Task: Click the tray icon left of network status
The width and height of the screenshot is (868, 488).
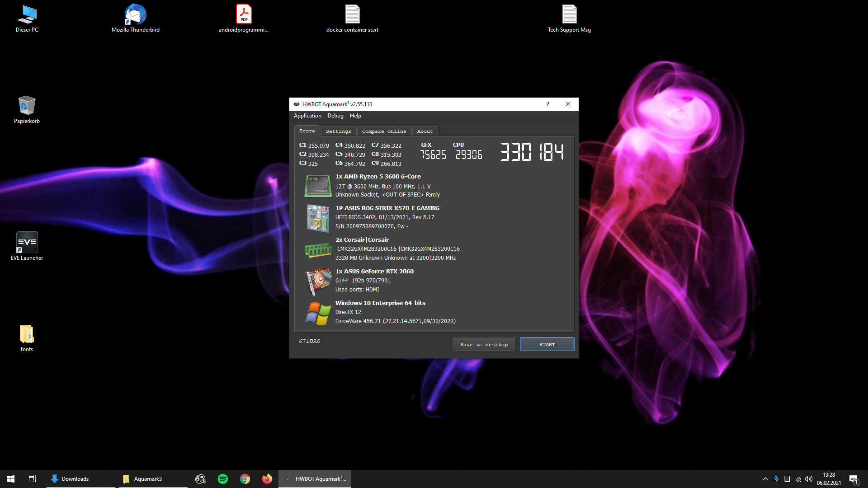Action: 787,479
